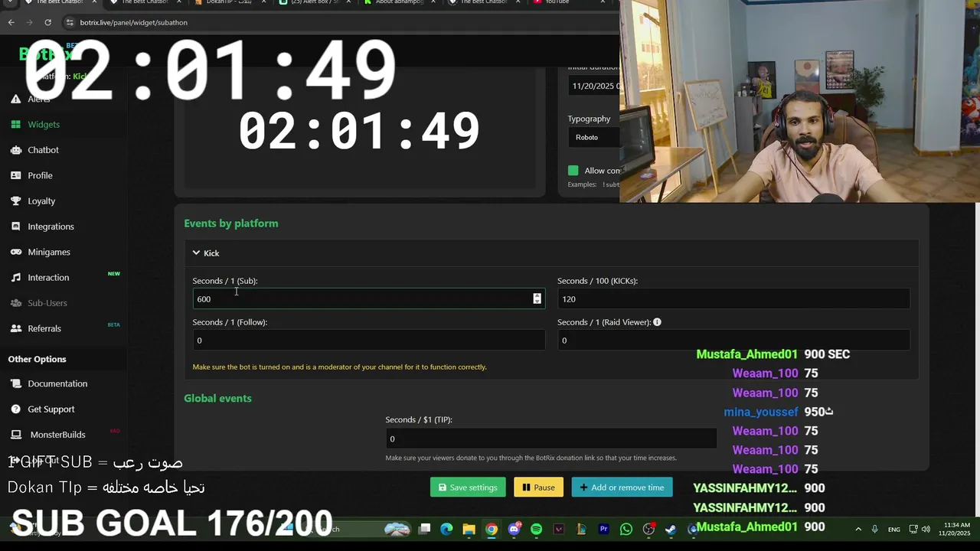Open Integrations in the sidebar
980x551 pixels.
[51, 227]
